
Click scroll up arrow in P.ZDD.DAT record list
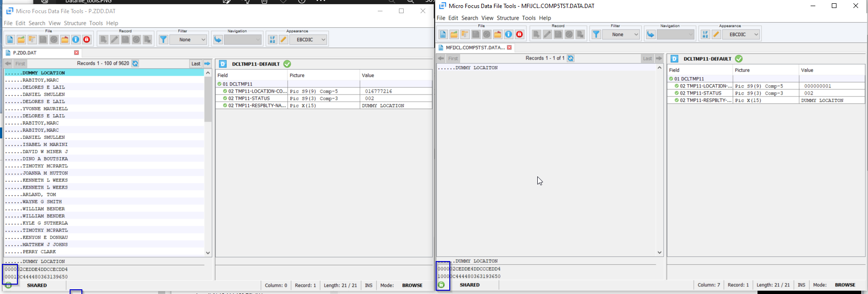208,73
